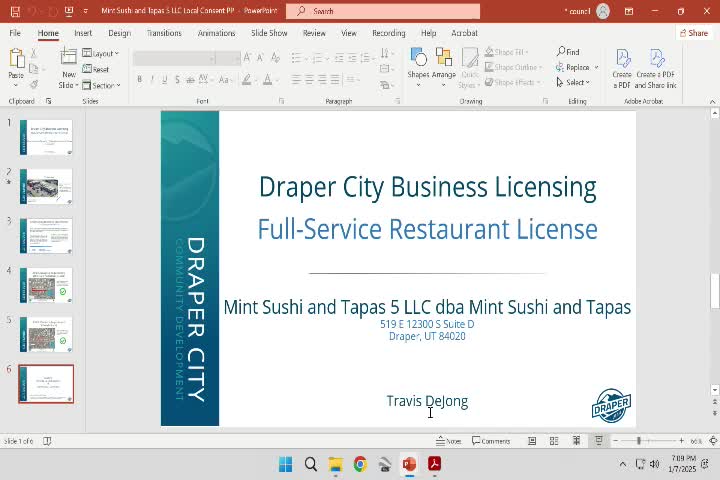
Task: Open Adobe Acrobat from taskbar
Action: [434, 464]
